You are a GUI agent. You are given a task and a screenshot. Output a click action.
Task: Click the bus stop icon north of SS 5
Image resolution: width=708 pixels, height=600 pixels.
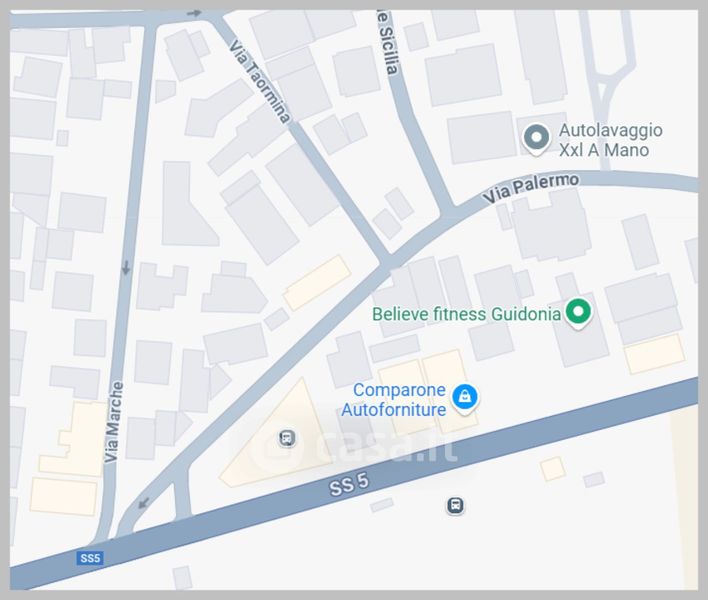click(x=287, y=438)
